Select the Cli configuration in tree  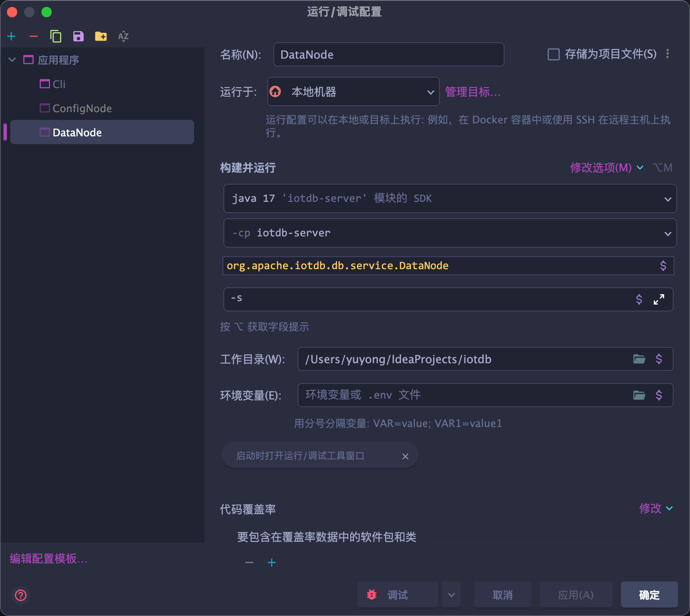pyautogui.click(x=59, y=84)
